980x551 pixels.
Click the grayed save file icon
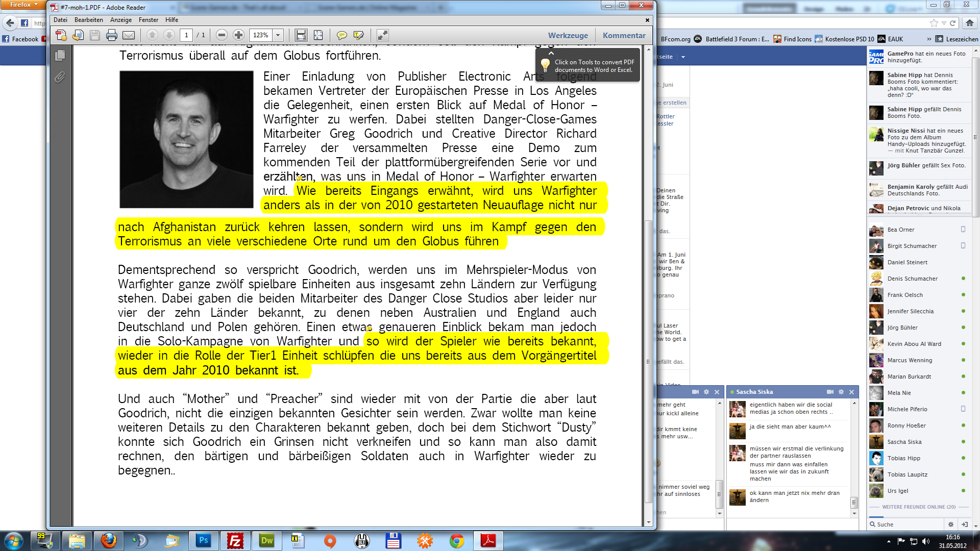[95, 35]
